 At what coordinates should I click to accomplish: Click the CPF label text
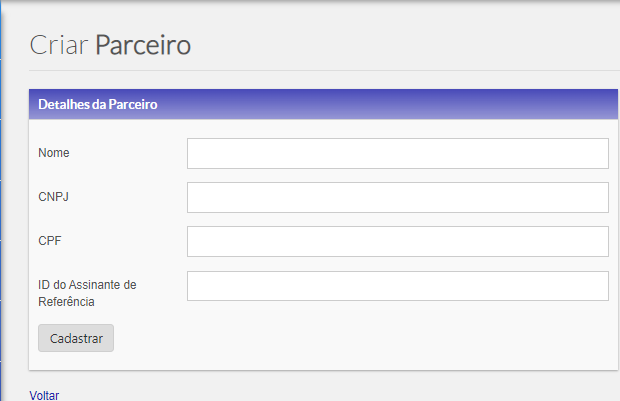coord(49,241)
